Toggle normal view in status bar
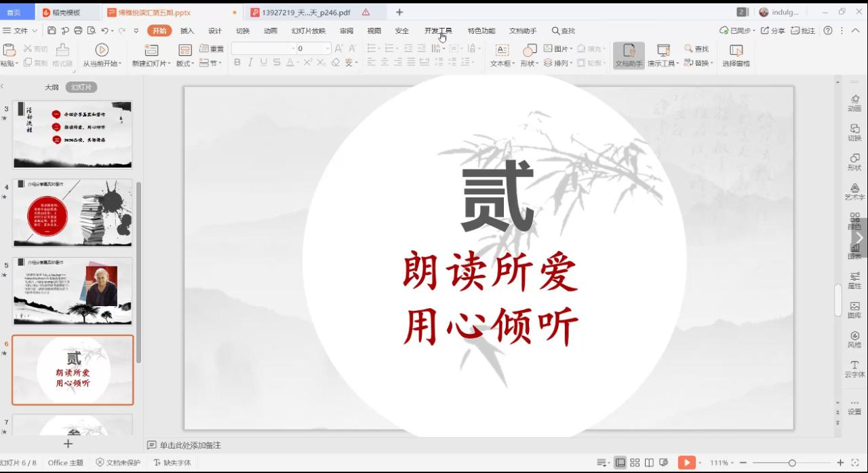Viewport: 868px width, 473px height. pos(620,463)
